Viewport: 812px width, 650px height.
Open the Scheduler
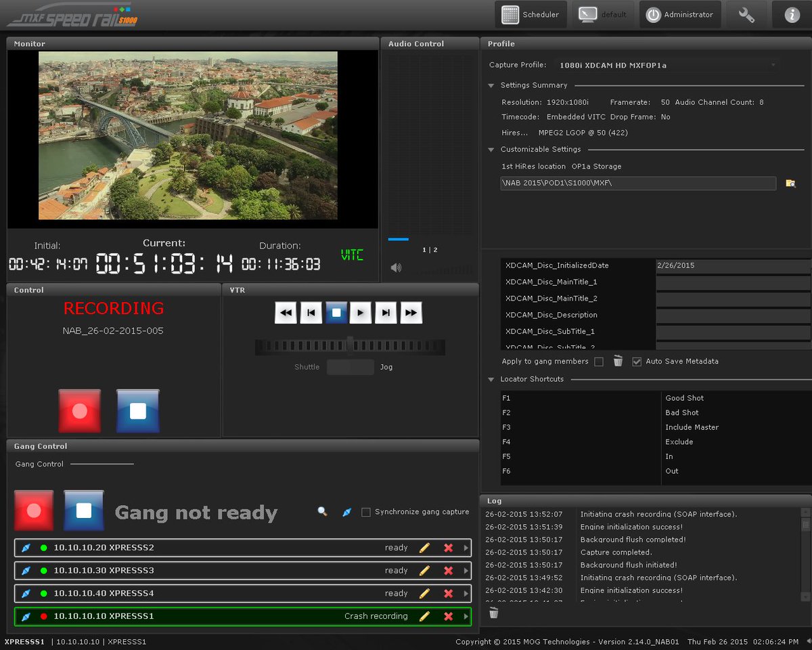pyautogui.click(x=531, y=14)
